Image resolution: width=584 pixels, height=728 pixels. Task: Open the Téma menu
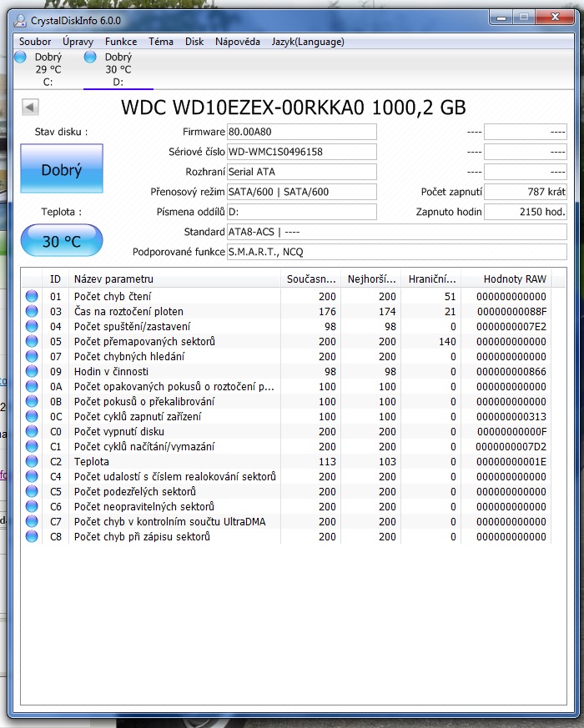tap(161, 42)
